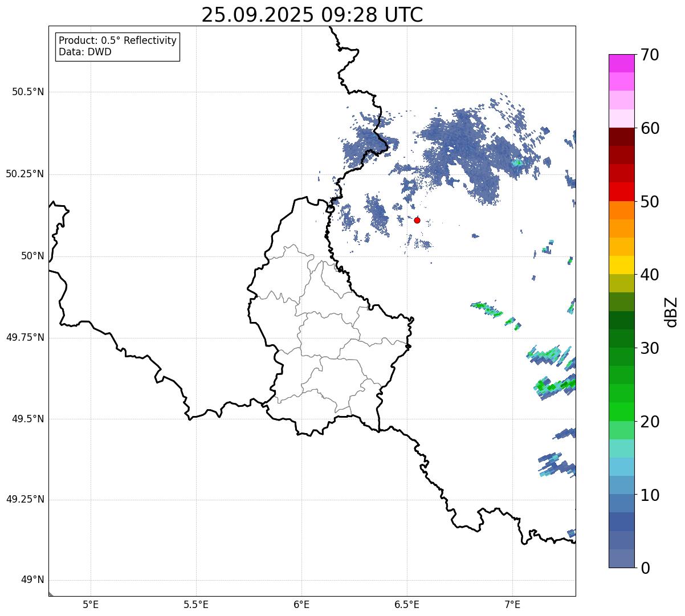Click the 50.25°N latitude label
Viewport: 685px width, 616px height.
coord(25,174)
